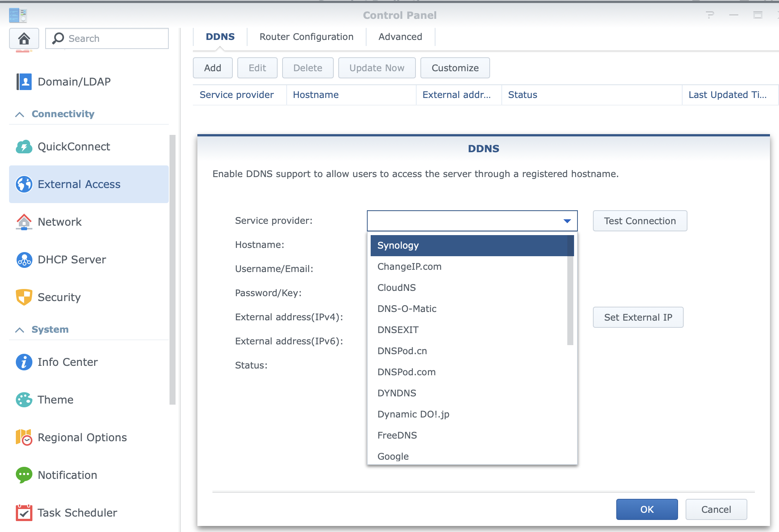
Task: Choose DNSPod.cn from provider list
Action: tap(469, 351)
